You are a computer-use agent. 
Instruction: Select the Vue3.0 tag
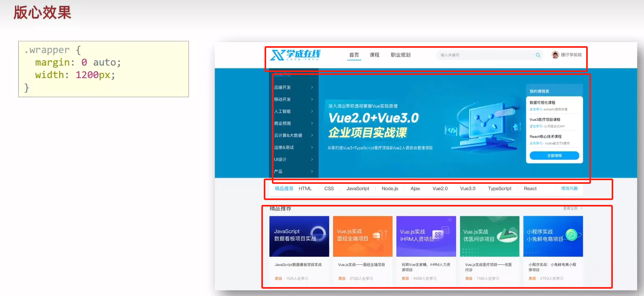tap(468, 189)
